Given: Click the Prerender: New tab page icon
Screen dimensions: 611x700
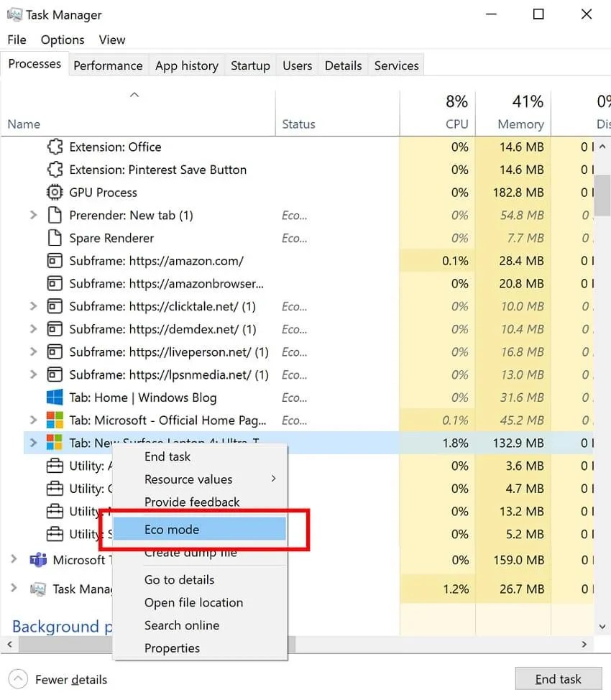Looking at the screenshot, I should (x=53, y=215).
